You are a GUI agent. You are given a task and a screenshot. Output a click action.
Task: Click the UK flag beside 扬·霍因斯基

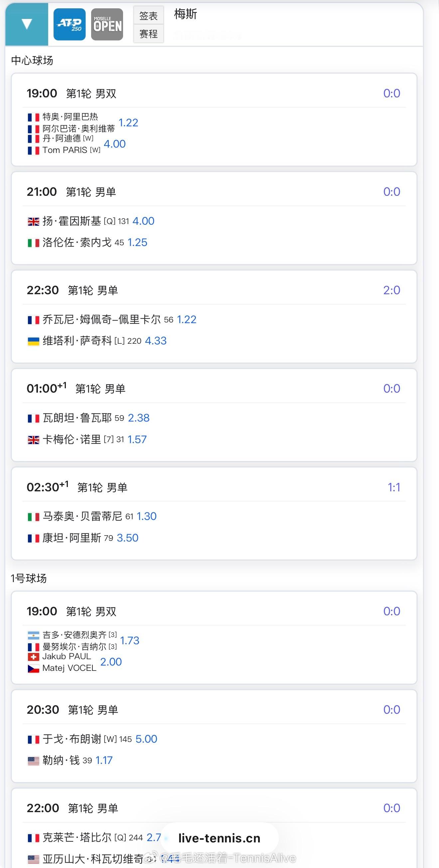pyautogui.click(x=33, y=221)
